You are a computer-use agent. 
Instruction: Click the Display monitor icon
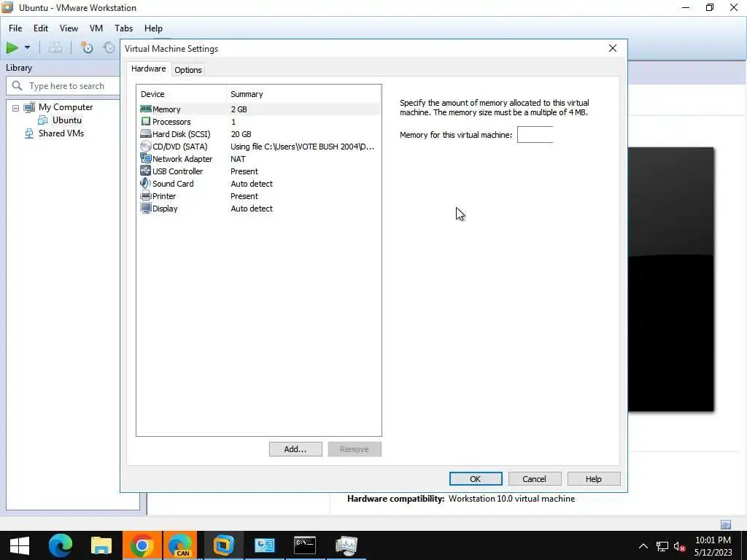[x=146, y=208]
